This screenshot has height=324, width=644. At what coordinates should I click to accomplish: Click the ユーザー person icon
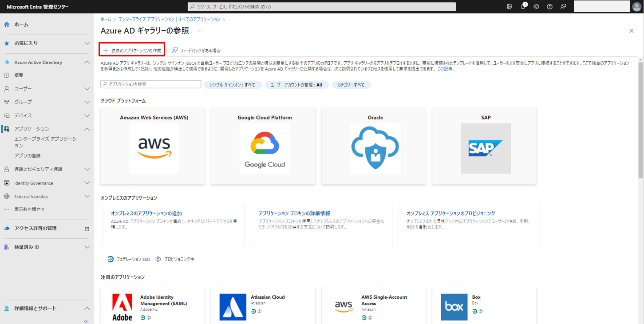pos(7,89)
